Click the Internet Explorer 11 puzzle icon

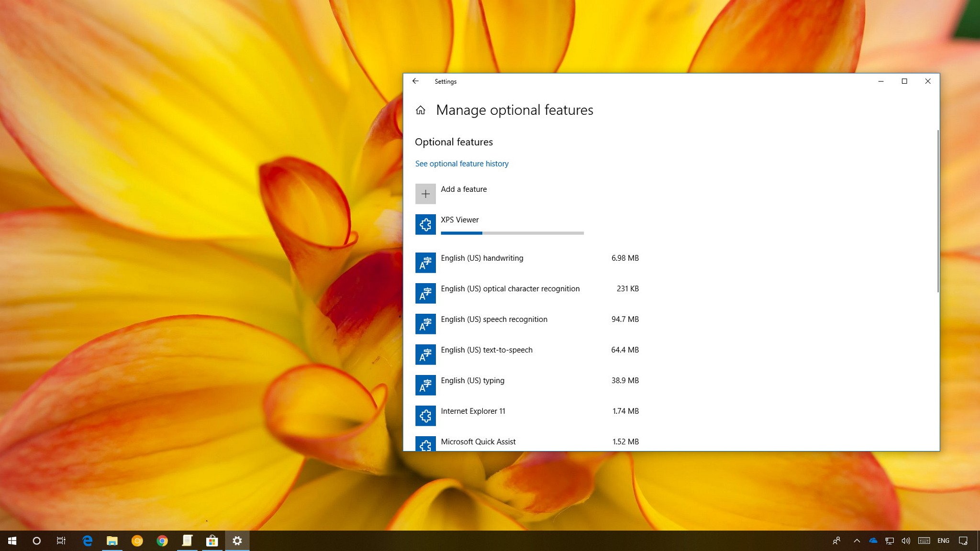(425, 416)
